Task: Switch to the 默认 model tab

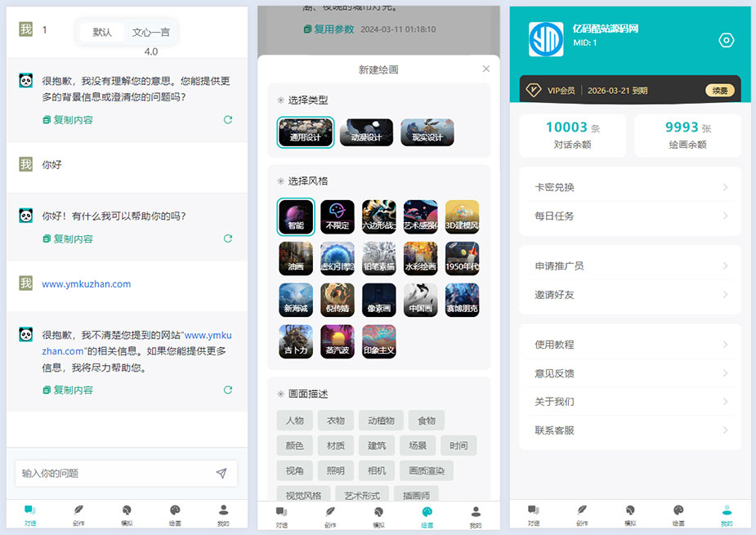Action: coord(102,33)
